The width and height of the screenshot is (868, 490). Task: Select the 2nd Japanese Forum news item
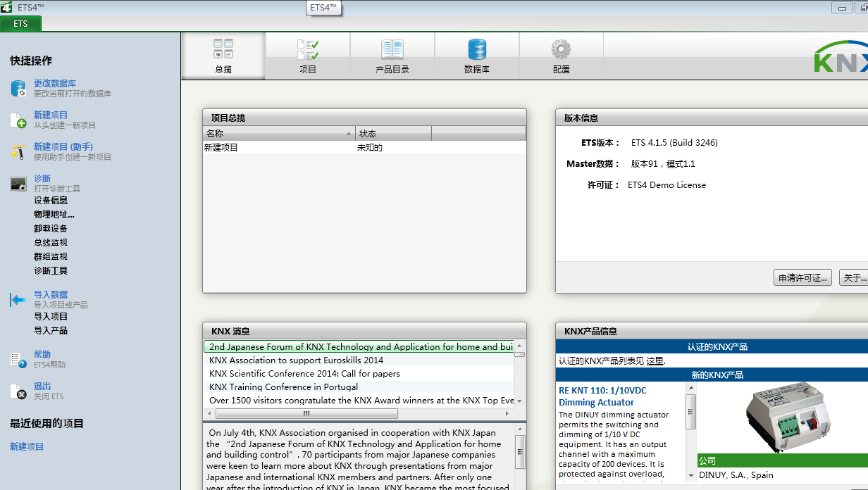(x=359, y=347)
